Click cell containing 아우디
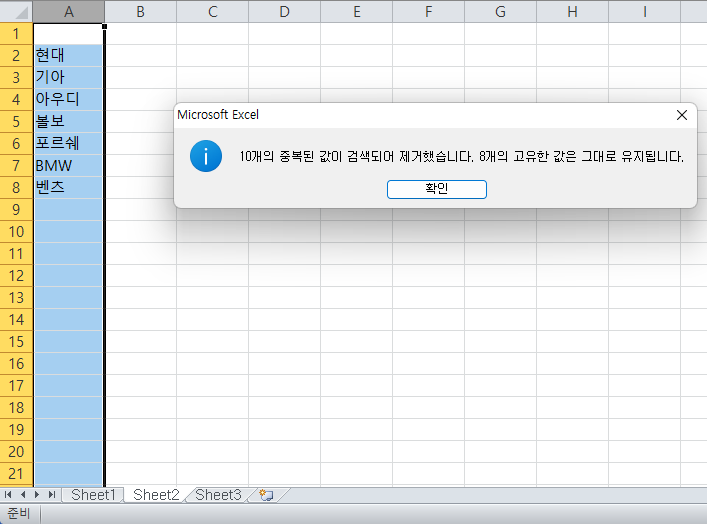The height and width of the screenshot is (524, 707). tap(69, 99)
